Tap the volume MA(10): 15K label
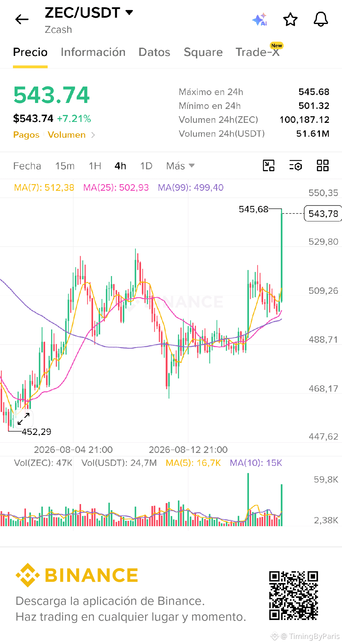This screenshot has height=644, width=342. click(256, 463)
